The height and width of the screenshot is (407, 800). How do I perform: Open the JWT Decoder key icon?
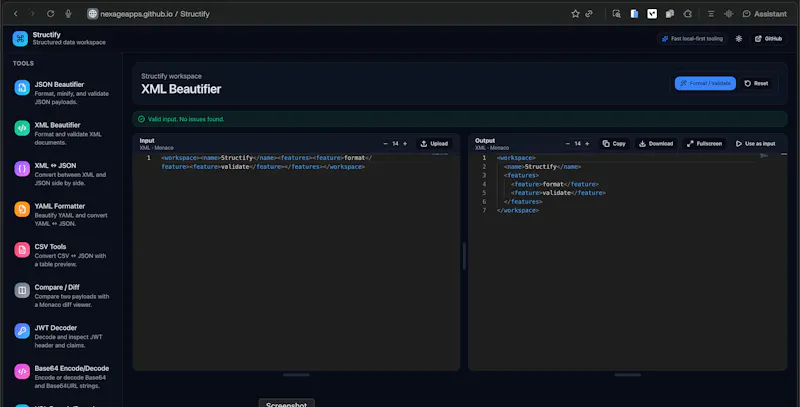[x=22, y=331]
